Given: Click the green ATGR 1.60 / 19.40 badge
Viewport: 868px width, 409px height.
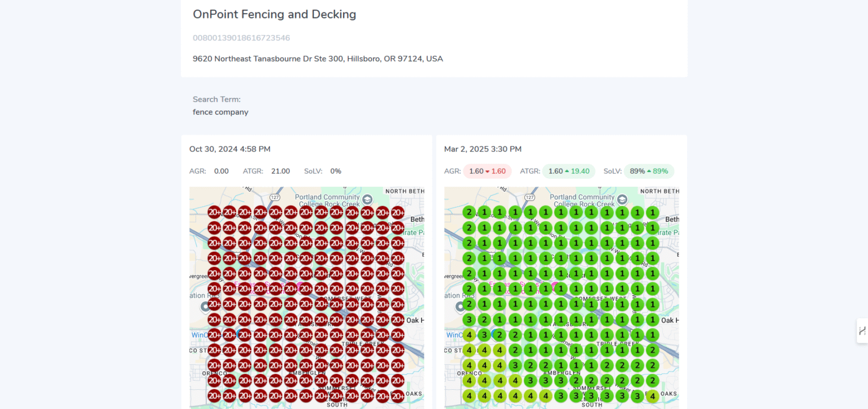Looking at the screenshot, I should tap(568, 171).
